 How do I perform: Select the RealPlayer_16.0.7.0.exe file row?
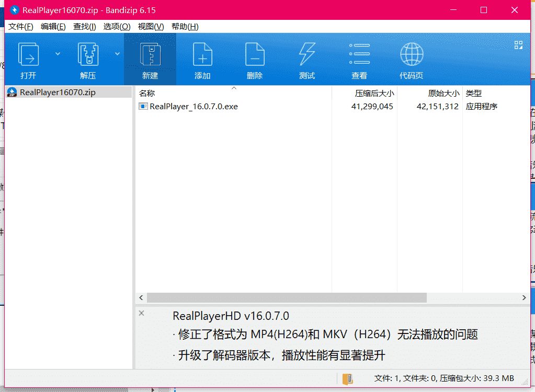pos(332,106)
